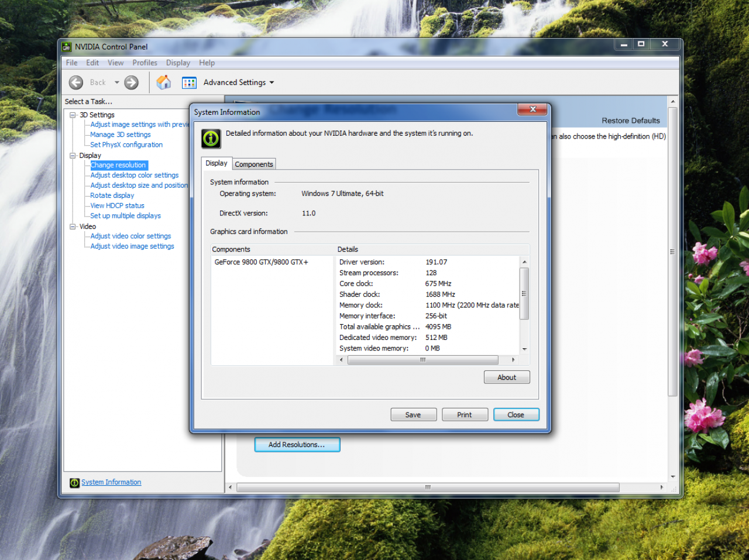Click the Advanced Settings grid icon
The height and width of the screenshot is (560, 749).
click(189, 83)
